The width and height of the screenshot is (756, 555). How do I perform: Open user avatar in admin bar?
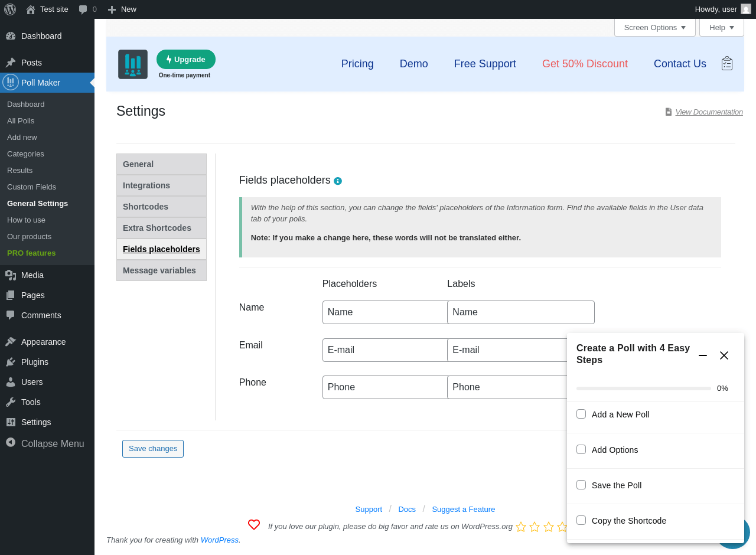[746, 9]
